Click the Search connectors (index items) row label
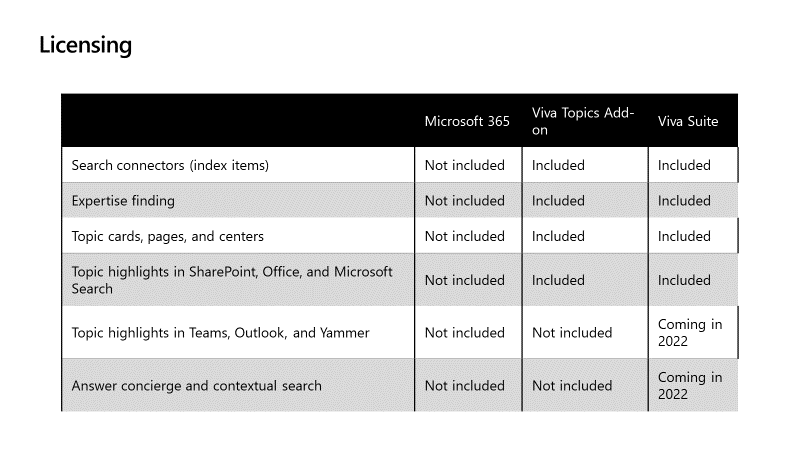The image size is (800, 450). pos(170,165)
